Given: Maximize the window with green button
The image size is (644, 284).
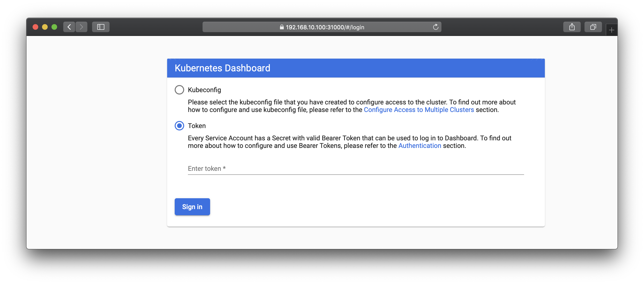Looking at the screenshot, I should tap(54, 27).
